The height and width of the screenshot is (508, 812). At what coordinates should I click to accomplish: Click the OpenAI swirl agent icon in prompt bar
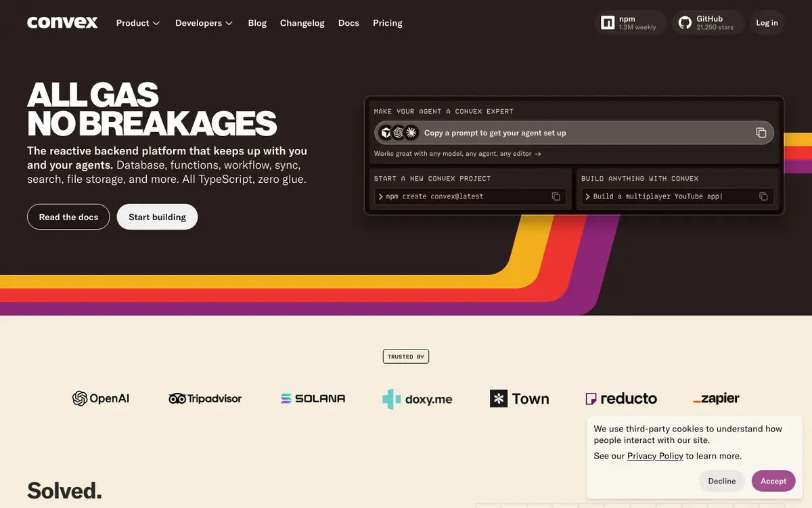tap(399, 133)
